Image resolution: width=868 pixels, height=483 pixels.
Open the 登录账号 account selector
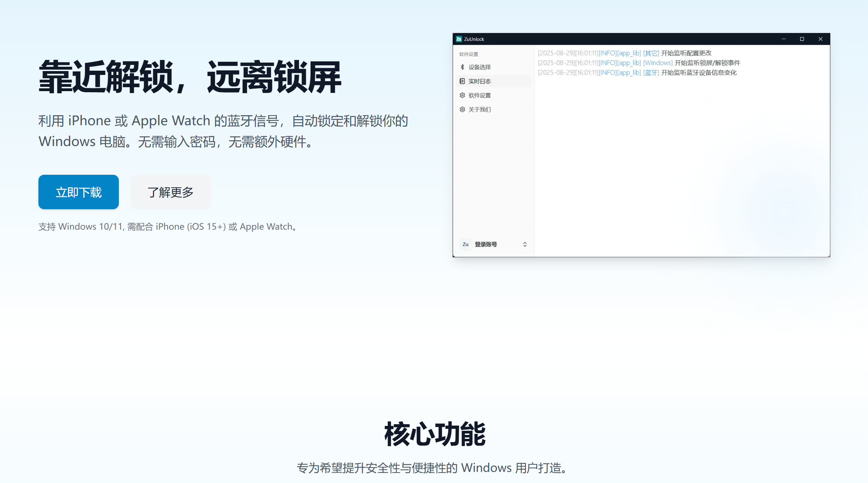[x=486, y=244]
